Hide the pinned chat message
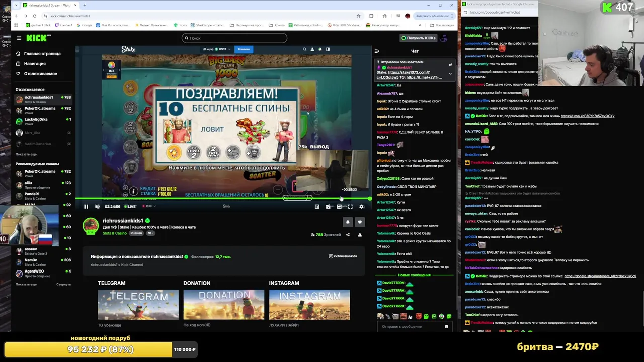Image resolution: width=644 pixels, height=362 pixels. click(x=450, y=65)
